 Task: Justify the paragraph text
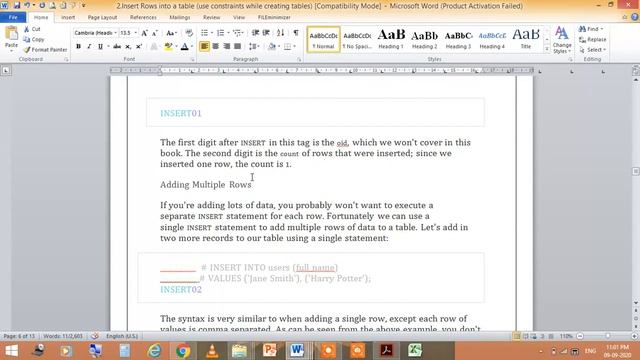[x=237, y=47]
